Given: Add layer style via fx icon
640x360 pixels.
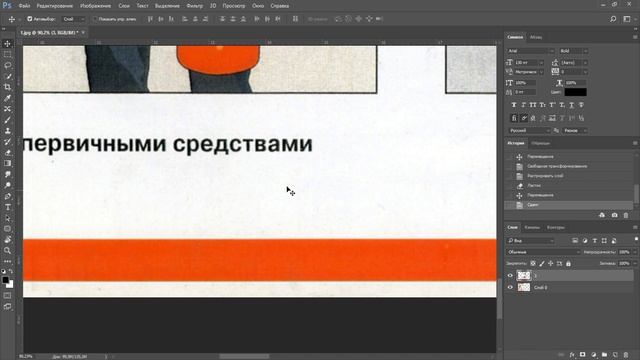Looking at the screenshot, I should click(572, 355).
